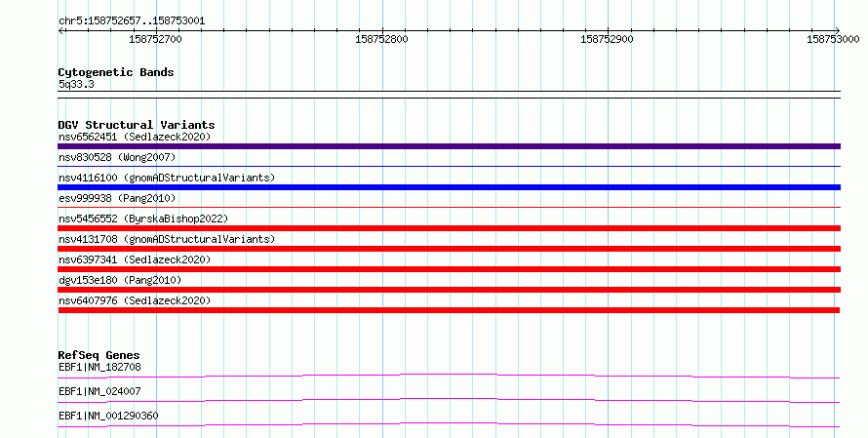The image size is (868, 438).
Task: Open variant esv999938 (Pang2010) label
Action: 117,198
